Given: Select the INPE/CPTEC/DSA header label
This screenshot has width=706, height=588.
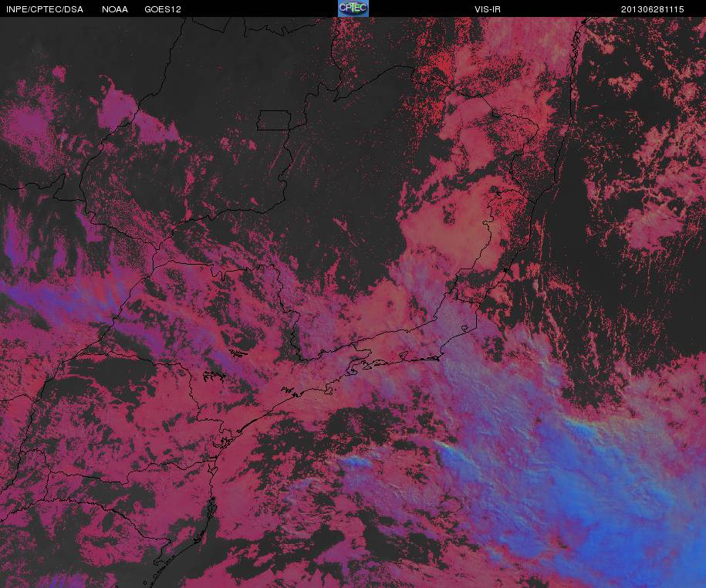Looking at the screenshot, I should pos(45,9).
